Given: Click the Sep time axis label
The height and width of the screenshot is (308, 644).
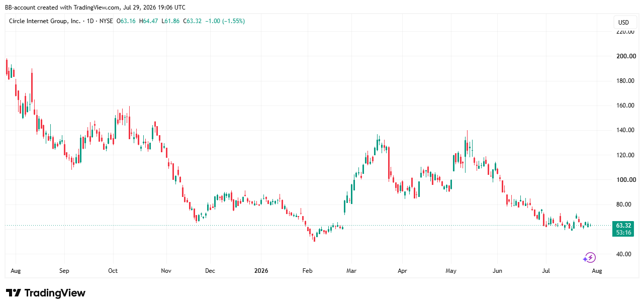Looking at the screenshot, I should (x=64, y=271).
